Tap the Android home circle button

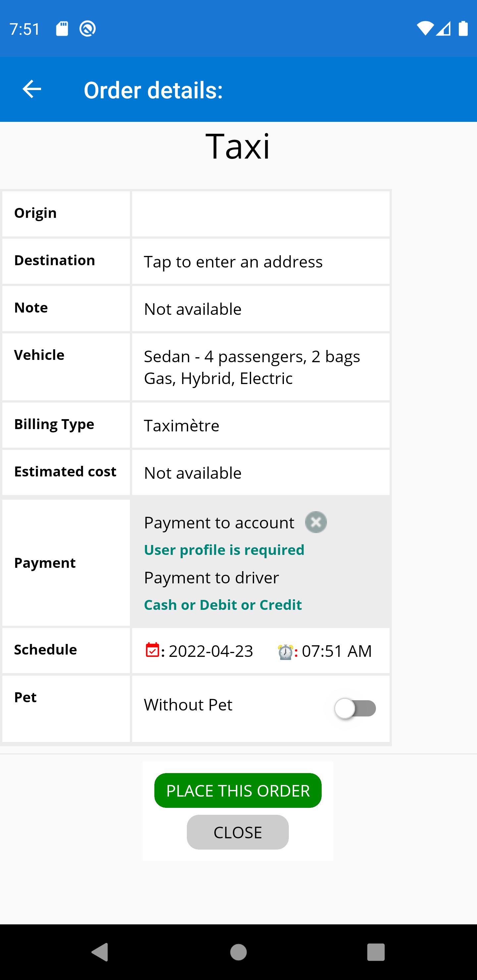pos(238,952)
